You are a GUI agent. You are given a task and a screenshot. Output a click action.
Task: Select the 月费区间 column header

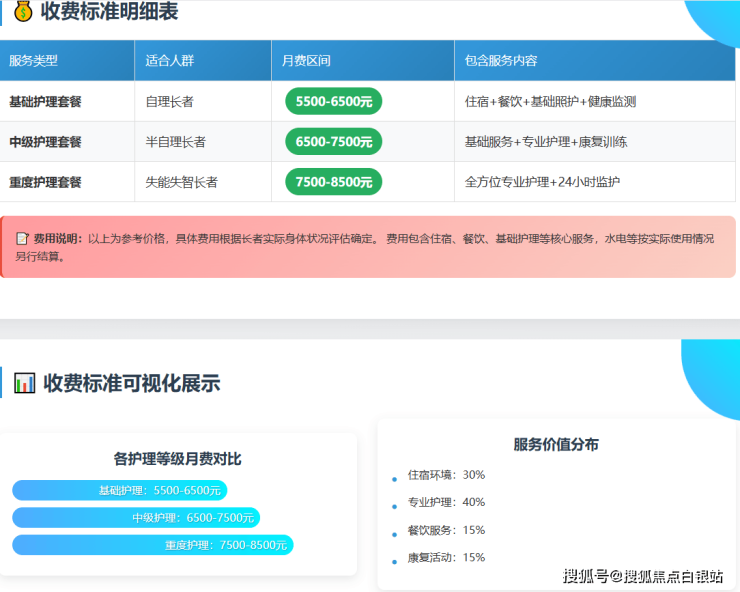click(x=306, y=61)
